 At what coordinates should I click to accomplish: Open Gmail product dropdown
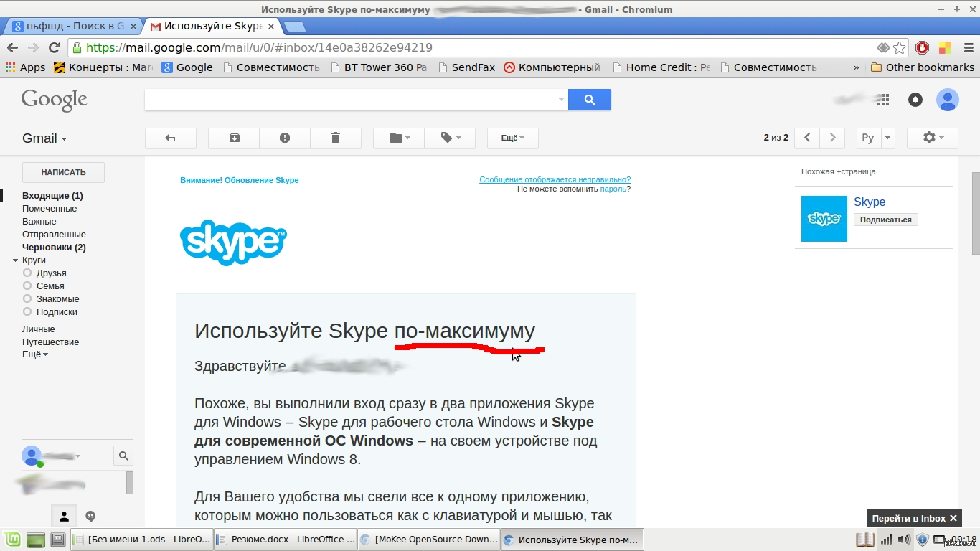44,138
